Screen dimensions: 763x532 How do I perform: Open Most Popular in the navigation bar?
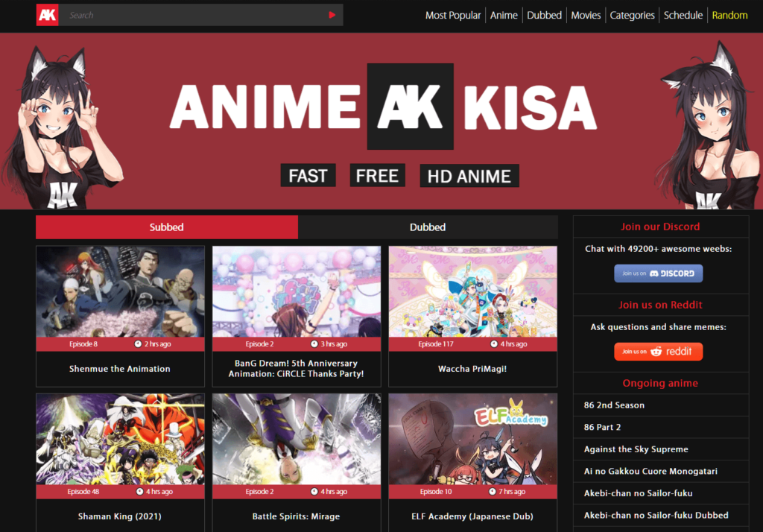tap(453, 15)
